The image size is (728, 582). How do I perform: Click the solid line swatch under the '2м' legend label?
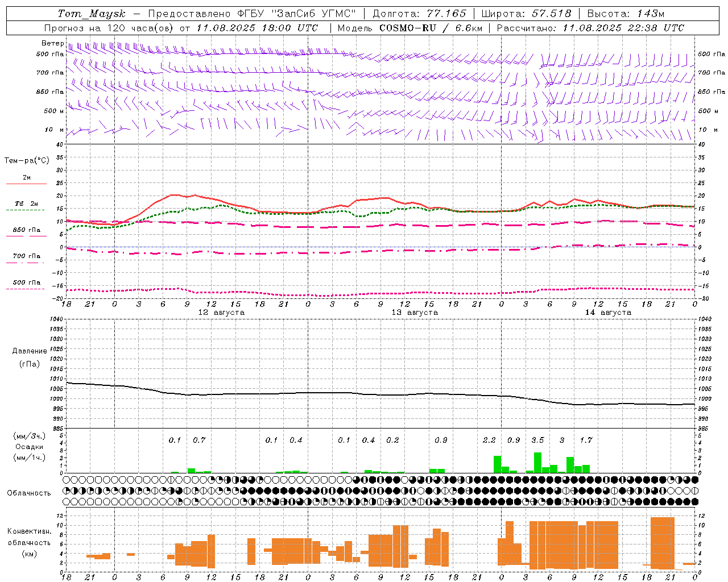coord(26,184)
